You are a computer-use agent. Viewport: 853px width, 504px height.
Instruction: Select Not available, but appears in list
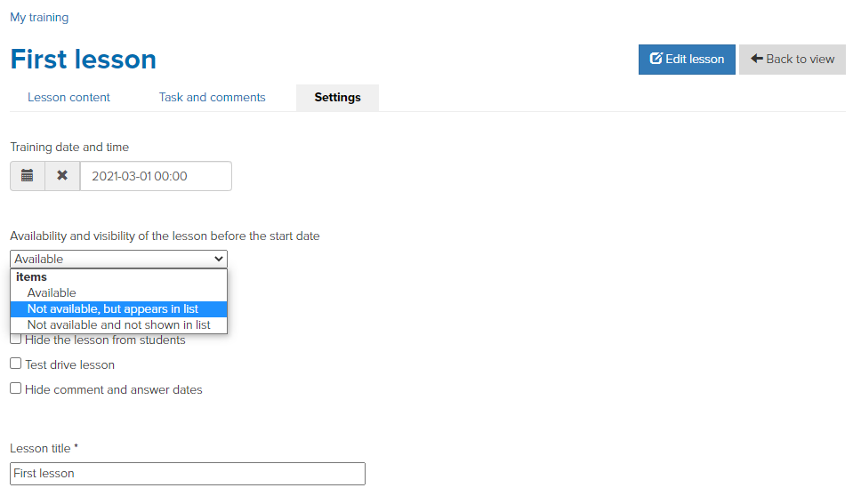click(x=118, y=308)
